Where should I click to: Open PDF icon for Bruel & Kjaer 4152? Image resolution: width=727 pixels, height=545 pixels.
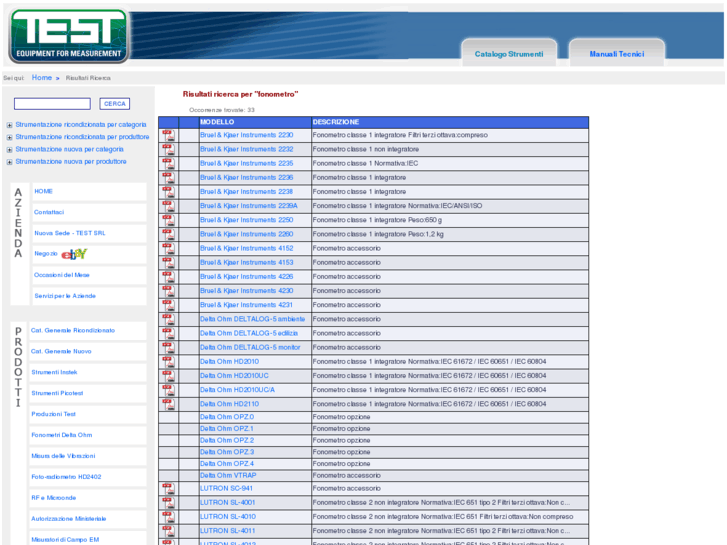[x=168, y=249]
